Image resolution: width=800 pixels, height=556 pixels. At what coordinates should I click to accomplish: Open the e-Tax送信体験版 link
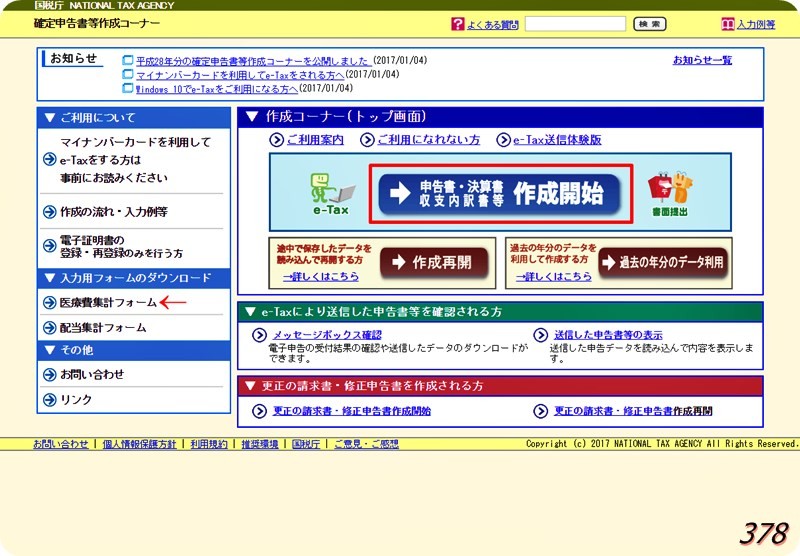point(557,140)
